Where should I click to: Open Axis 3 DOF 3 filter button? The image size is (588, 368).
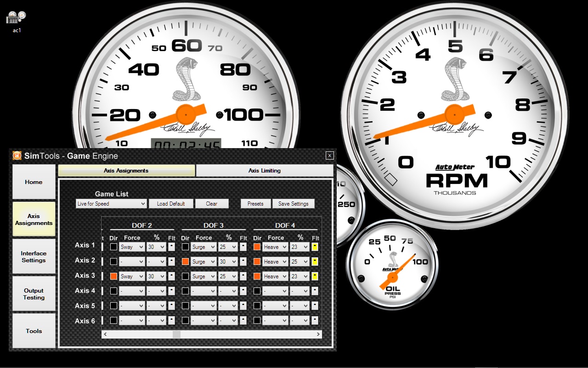[243, 276]
